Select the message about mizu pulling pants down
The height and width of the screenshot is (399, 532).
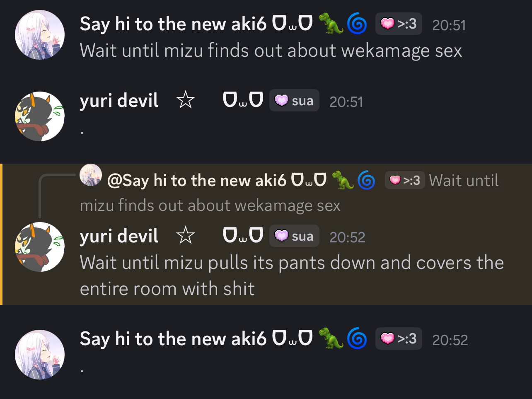click(292, 276)
